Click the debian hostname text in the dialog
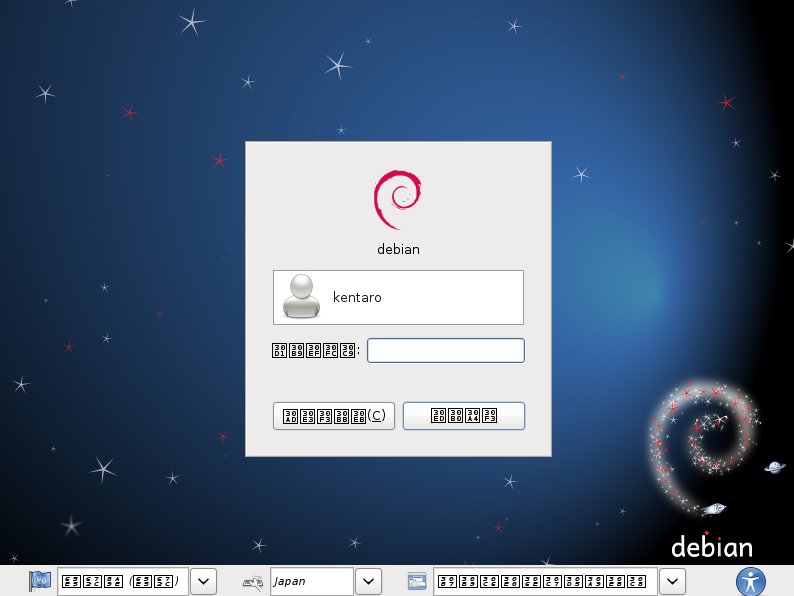The height and width of the screenshot is (596, 794). (399, 249)
